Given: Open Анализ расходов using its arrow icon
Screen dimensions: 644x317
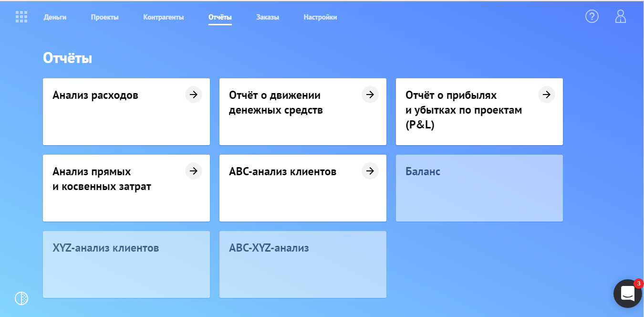Looking at the screenshot, I should click(x=193, y=95).
